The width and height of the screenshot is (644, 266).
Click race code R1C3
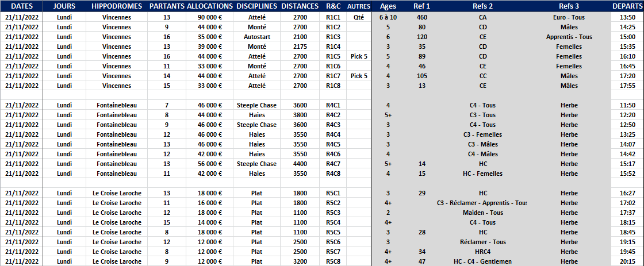pyautogui.click(x=333, y=37)
